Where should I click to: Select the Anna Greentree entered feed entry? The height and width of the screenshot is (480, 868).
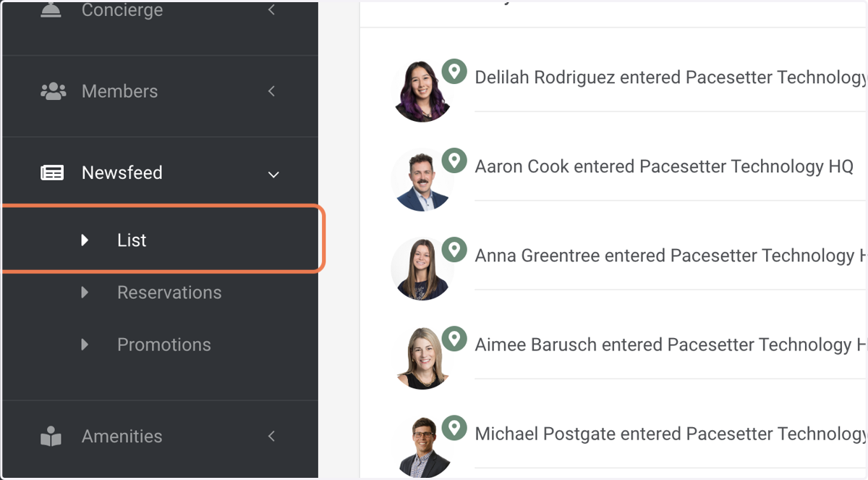point(670,256)
